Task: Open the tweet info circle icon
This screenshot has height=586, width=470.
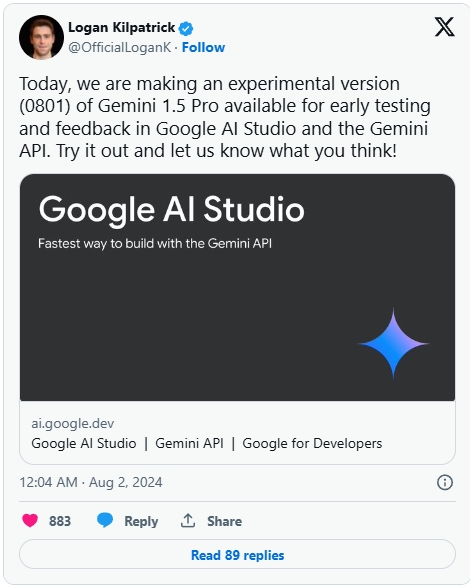Action: pos(445,482)
